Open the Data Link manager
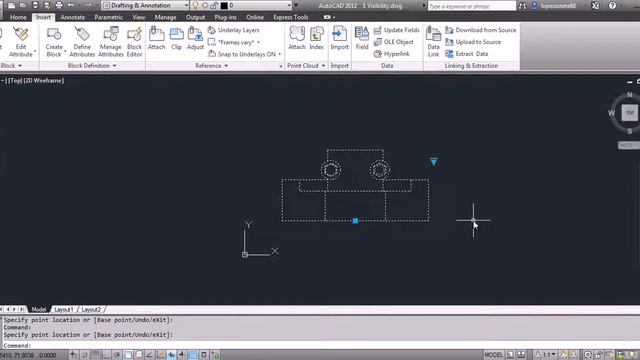640x360 pixels. (x=433, y=42)
